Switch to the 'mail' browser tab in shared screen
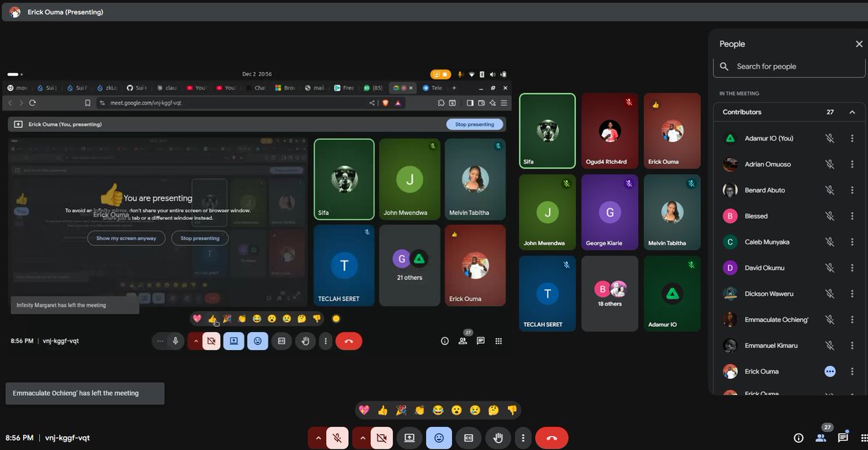 click(315, 88)
